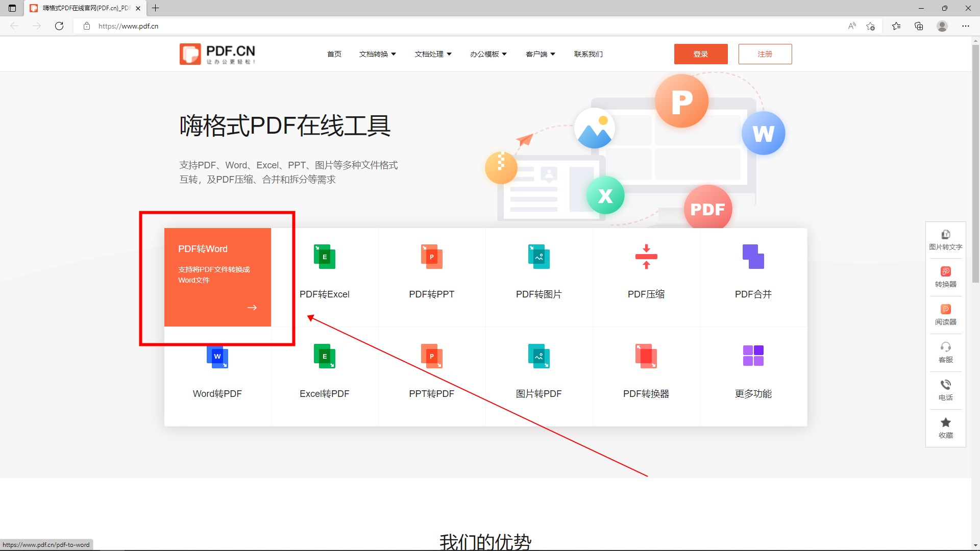Open browser Collections
The height and width of the screenshot is (551, 980).
click(919, 26)
